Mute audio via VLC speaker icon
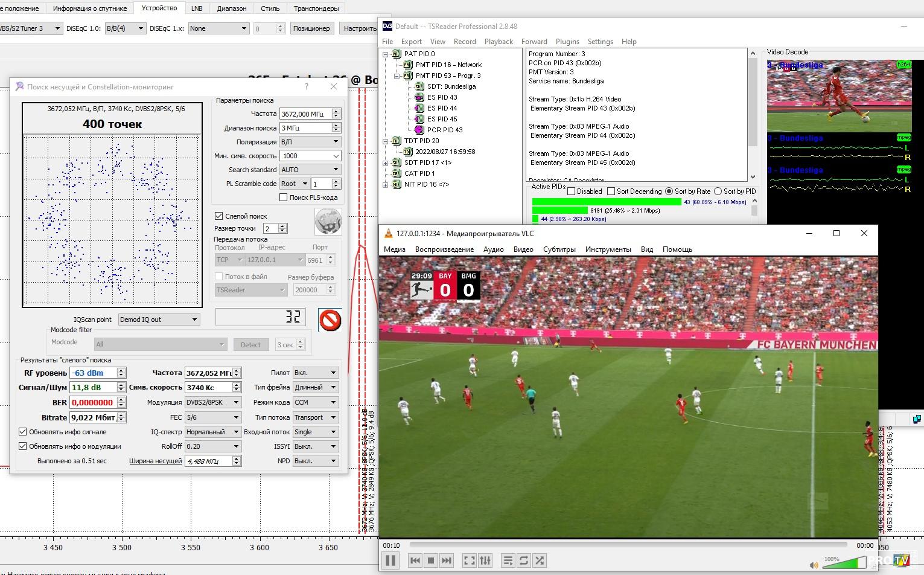The width and height of the screenshot is (924, 575). pyautogui.click(x=814, y=565)
